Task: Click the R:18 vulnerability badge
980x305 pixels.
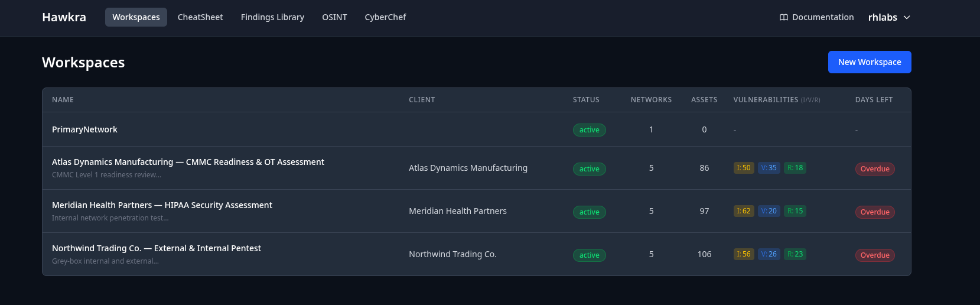Action: point(795,168)
